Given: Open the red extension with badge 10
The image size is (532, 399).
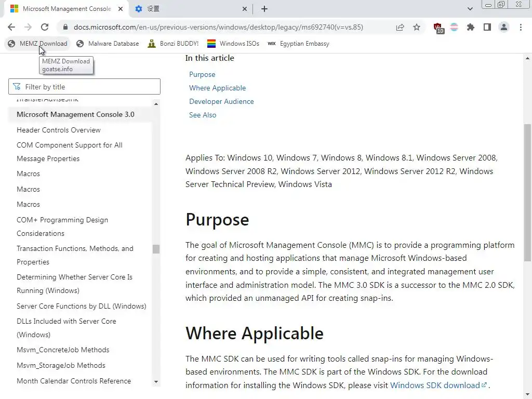Looking at the screenshot, I should pyautogui.click(x=438, y=28).
